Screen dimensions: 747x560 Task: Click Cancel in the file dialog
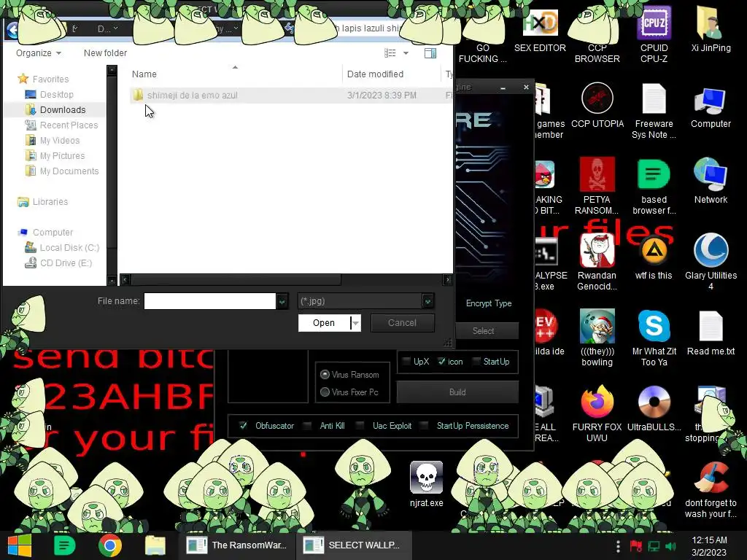[402, 323]
